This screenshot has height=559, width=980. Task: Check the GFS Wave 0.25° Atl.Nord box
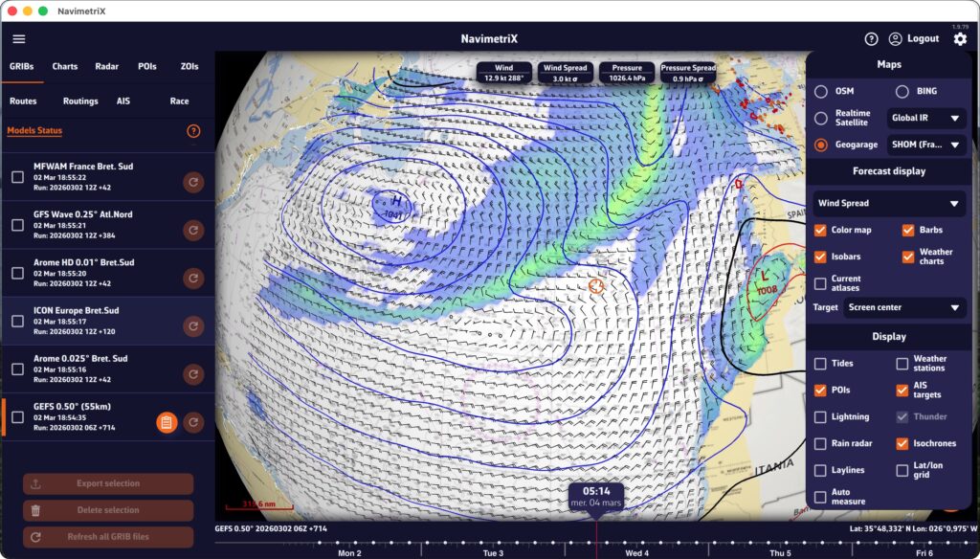17,225
